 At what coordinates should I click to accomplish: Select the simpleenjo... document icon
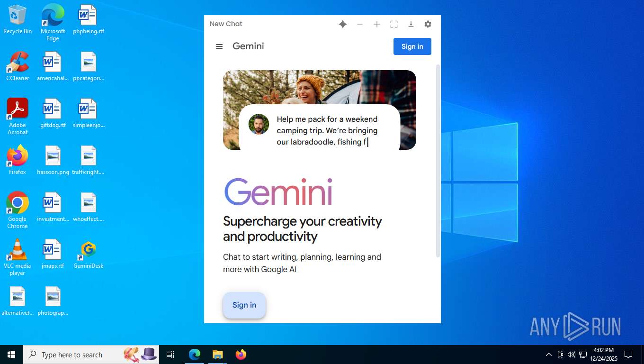click(x=89, y=113)
